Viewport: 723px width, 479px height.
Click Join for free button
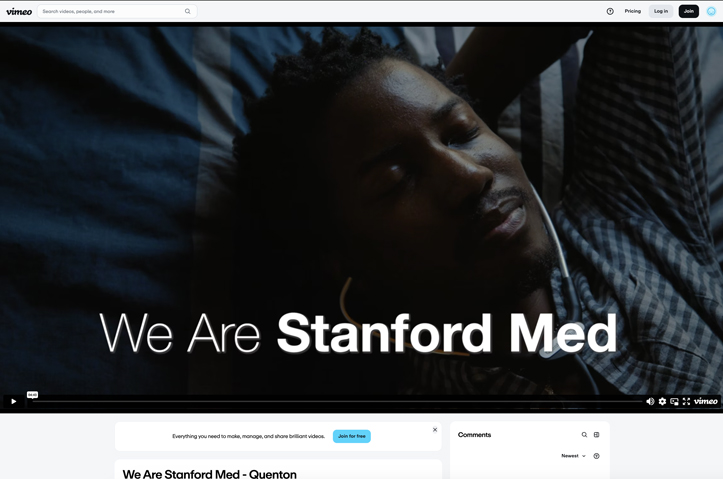pos(352,436)
